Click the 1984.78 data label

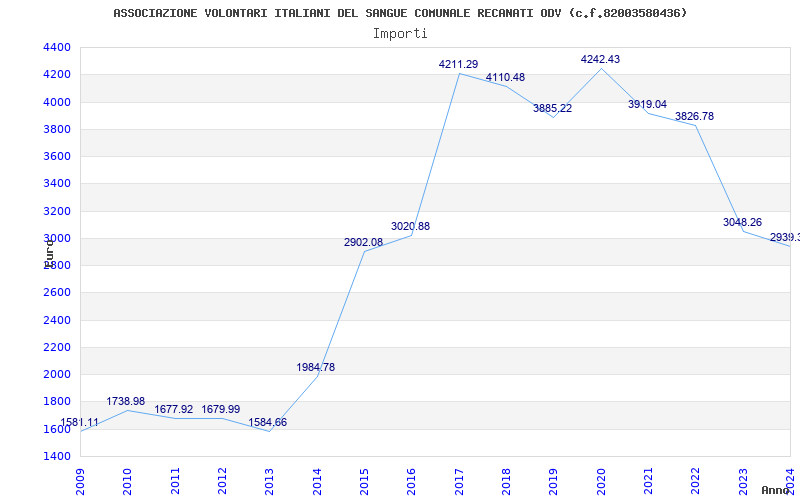pos(315,368)
